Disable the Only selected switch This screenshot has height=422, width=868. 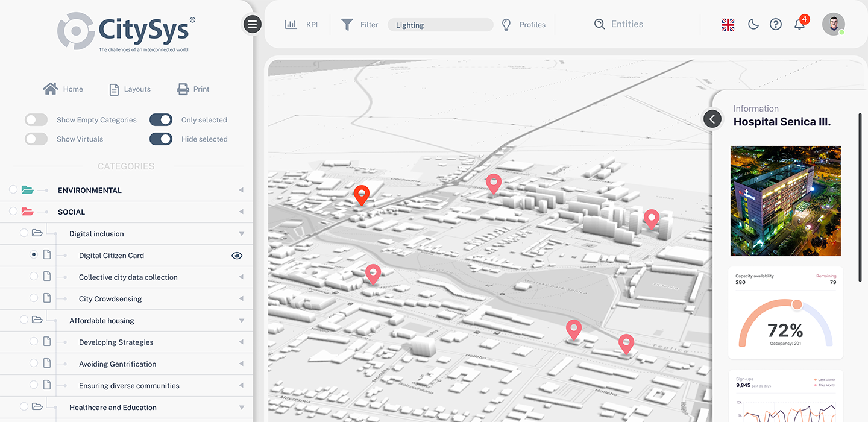(161, 119)
